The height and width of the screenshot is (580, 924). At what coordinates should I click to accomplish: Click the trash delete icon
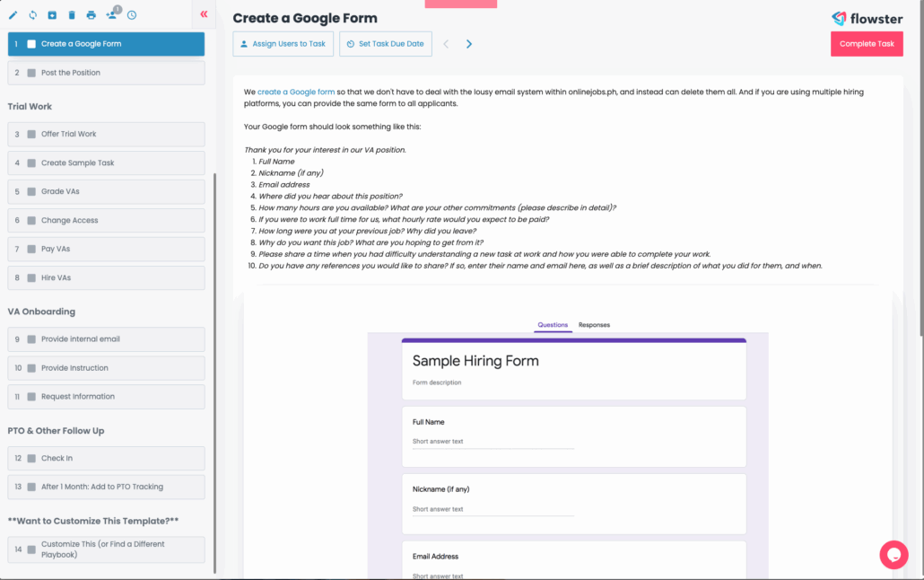pyautogui.click(x=72, y=15)
